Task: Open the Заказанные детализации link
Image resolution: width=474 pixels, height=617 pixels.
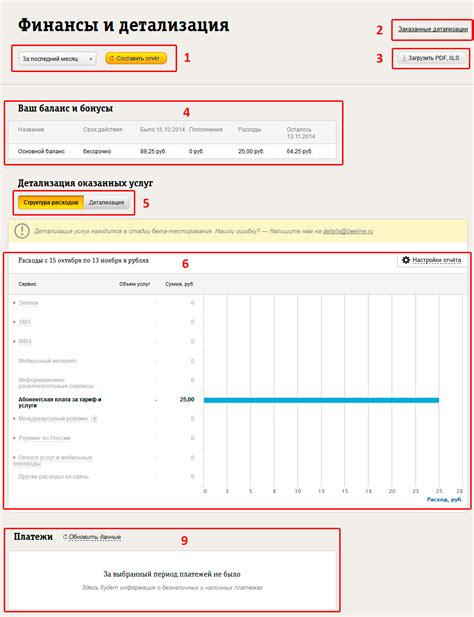Action: pyautogui.click(x=433, y=29)
